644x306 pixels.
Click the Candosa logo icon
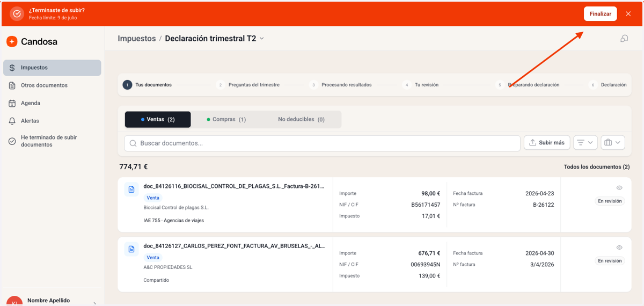click(x=12, y=41)
